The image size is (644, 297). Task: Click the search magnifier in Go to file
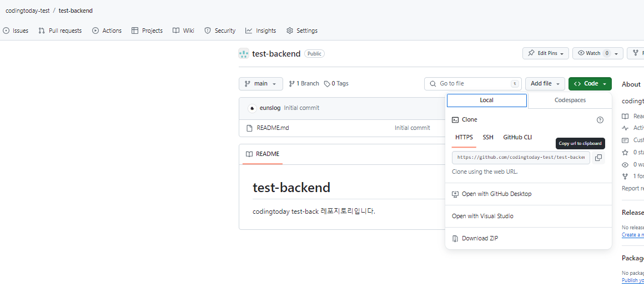coord(433,84)
